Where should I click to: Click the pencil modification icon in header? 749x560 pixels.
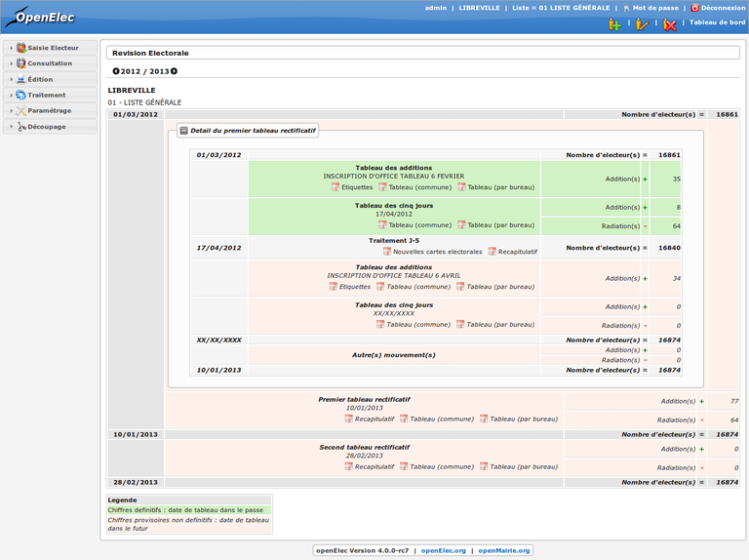tap(642, 24)
